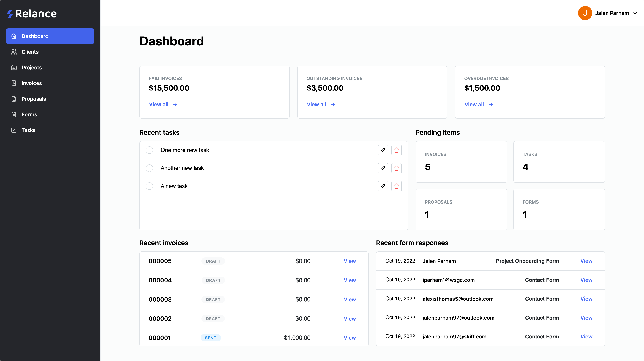The width and height of the screenshot is (644, 361).
Task: Check off 'Another new task' circle
Action: (149, 168)
